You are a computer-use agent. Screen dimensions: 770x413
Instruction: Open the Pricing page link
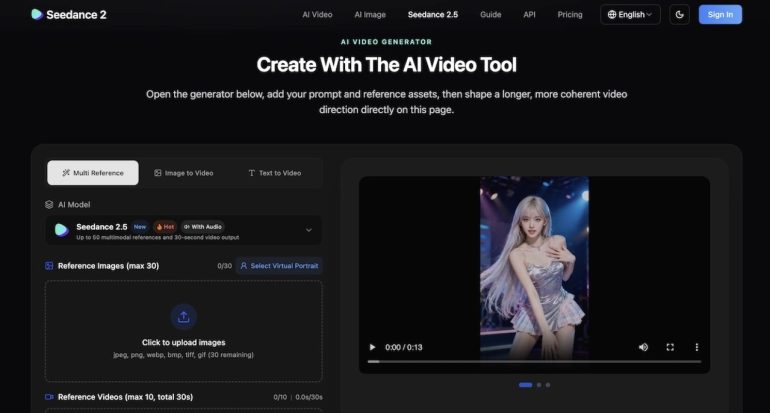pos(570,15)
